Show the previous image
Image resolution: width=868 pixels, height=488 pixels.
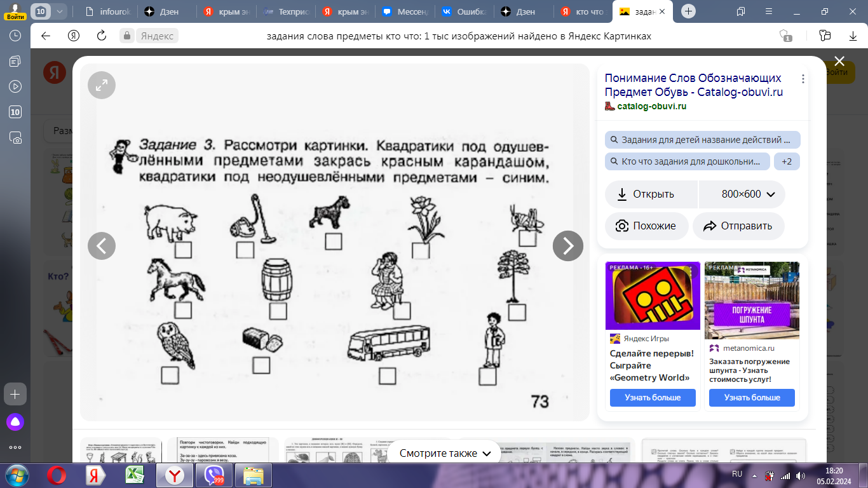(102, 245)
